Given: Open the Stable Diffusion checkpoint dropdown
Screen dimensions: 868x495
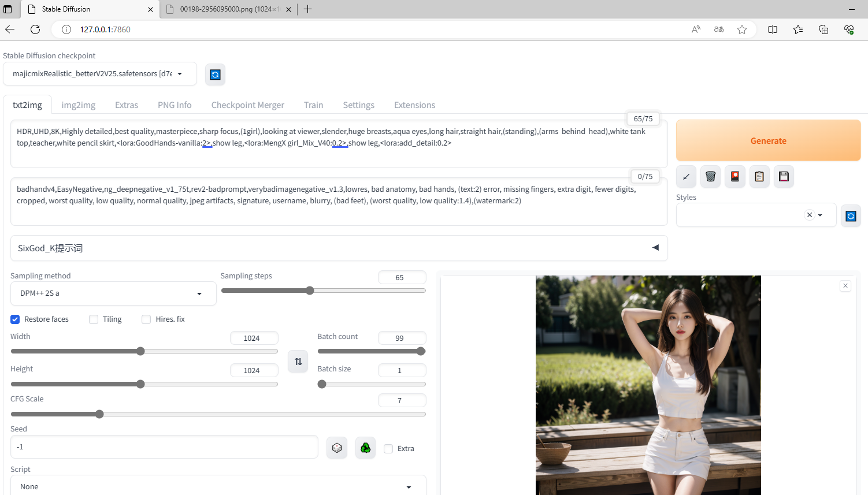Looking at the screenshot, I should [x=100, y=74].
